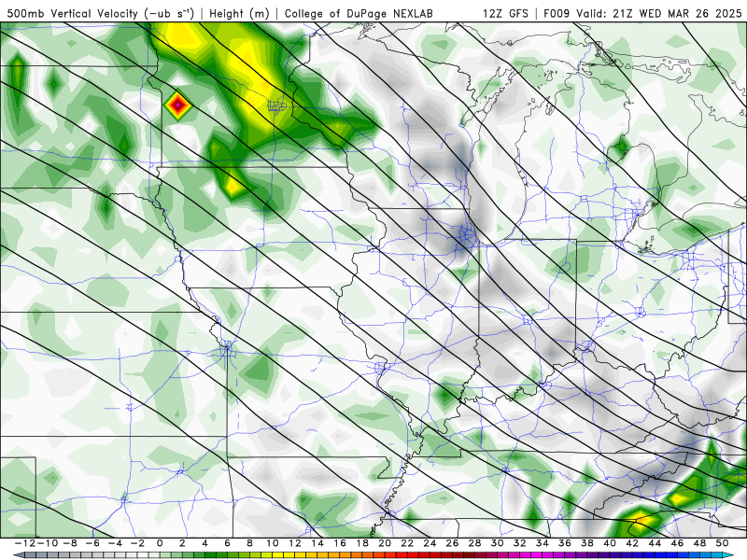Click the colorbar label "48"
Image resolution: width=747 pixels, height=560 pixels.
[699, 543]
